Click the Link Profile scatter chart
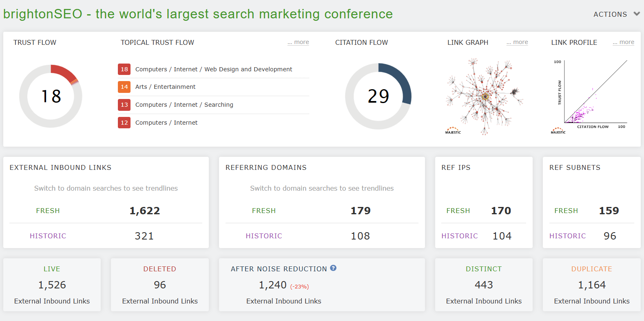This screenshot has height=321, width=644. (591, 97)
